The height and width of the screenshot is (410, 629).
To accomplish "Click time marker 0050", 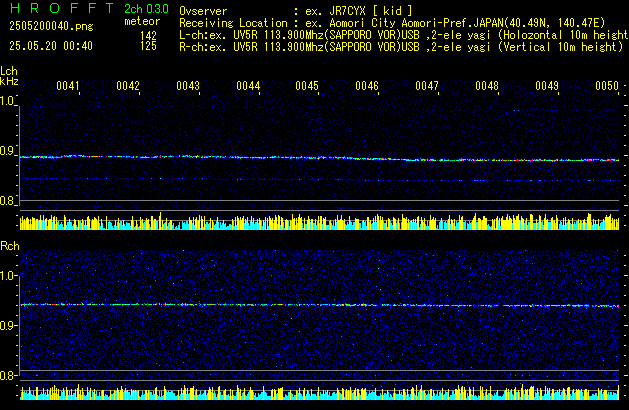I will (607, 86).
